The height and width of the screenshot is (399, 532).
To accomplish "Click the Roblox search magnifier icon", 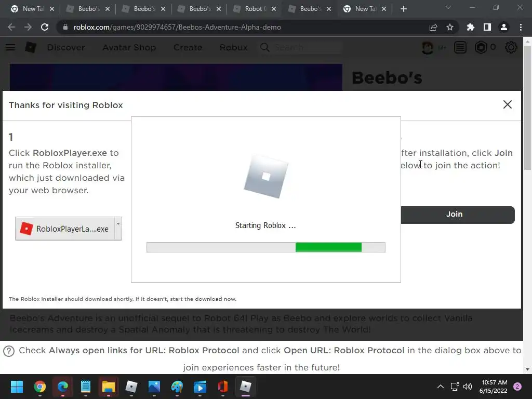I will coord(264,47).
